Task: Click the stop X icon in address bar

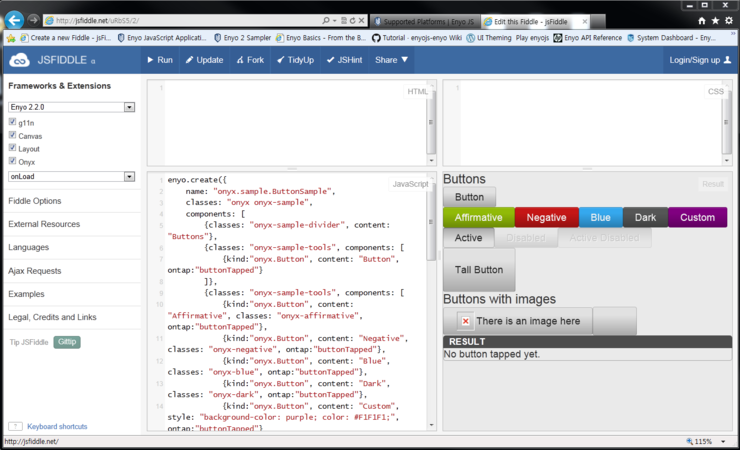Action: click(361, 20)
